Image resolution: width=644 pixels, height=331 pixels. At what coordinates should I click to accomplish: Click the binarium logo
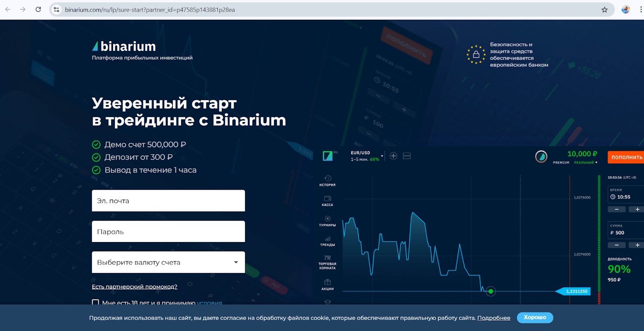124,46
